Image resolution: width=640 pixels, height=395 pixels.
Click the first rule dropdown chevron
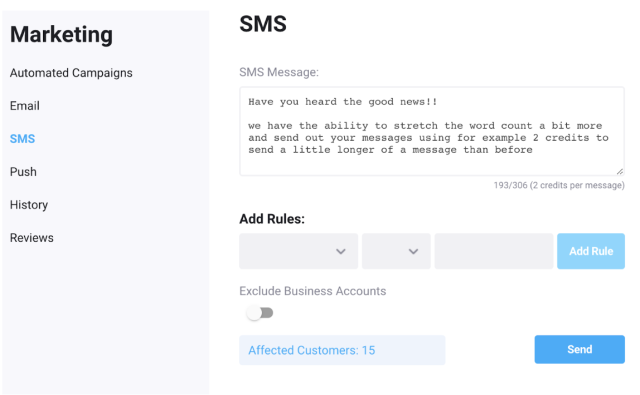click(341, 251)
